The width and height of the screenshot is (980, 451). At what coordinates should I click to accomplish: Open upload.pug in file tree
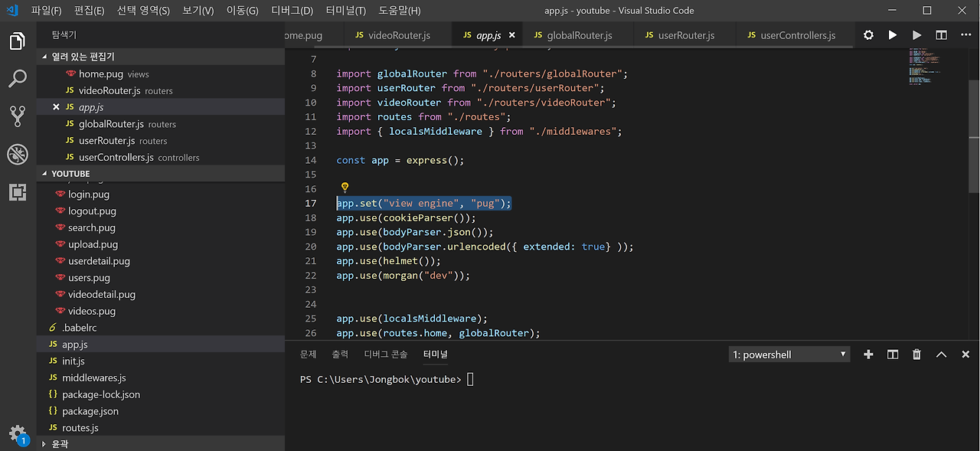(x=161, y=244)
